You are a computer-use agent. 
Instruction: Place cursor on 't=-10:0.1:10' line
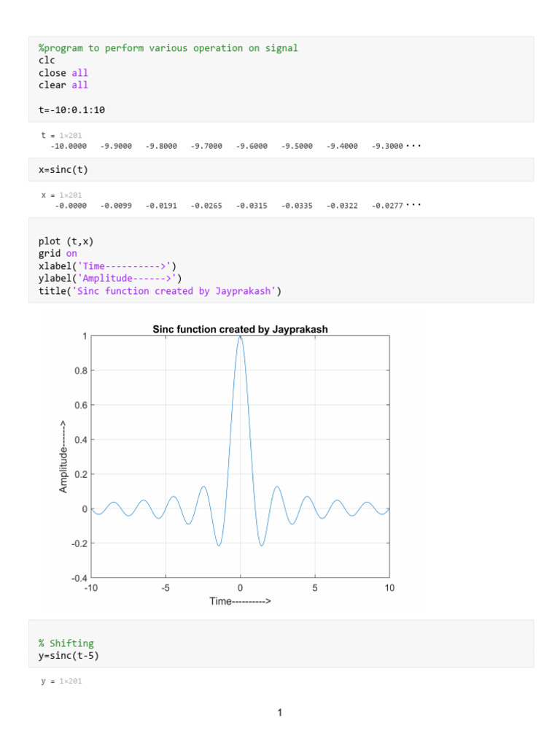pos(71,110)
